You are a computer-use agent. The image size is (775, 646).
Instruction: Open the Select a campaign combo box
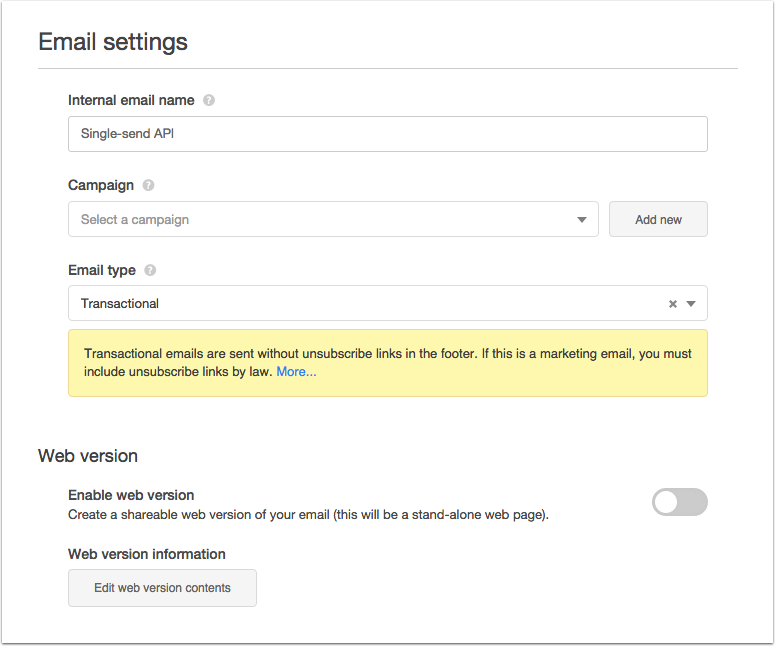333,219
